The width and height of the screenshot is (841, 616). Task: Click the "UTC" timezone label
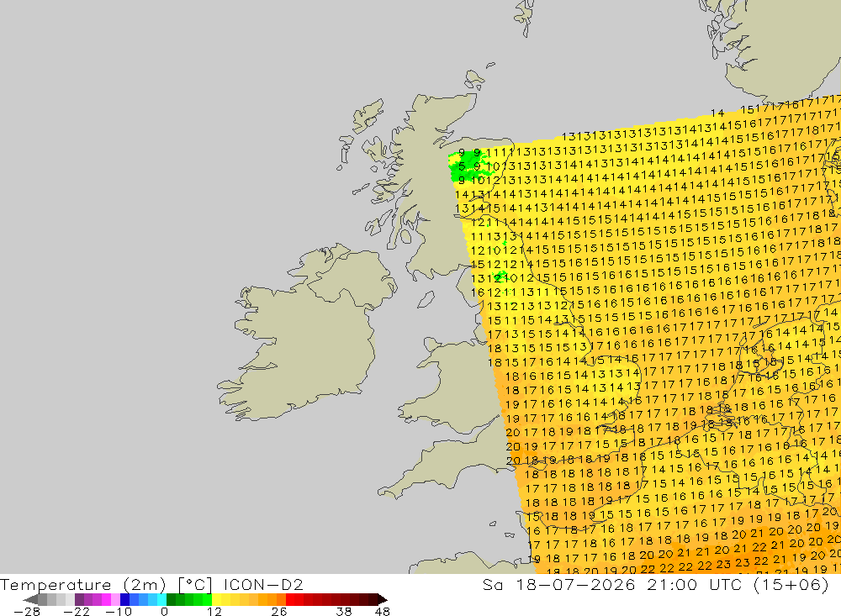pyautogui.click(x=726, y=584)
